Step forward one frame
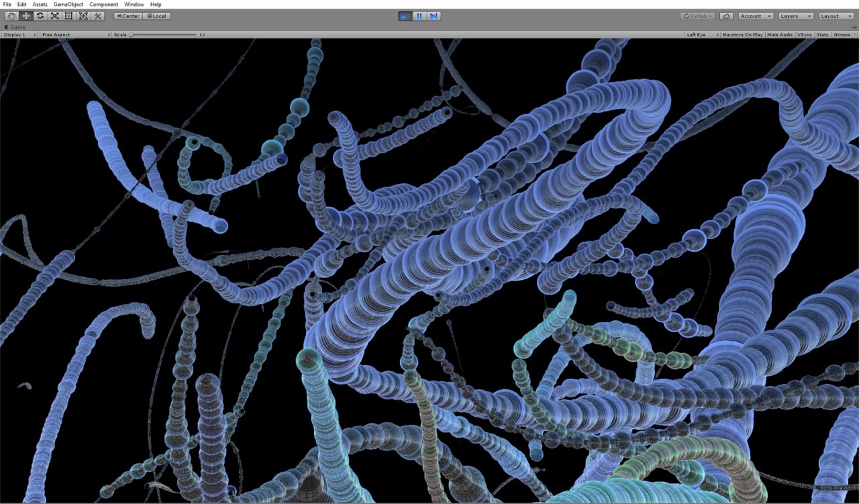 click(x=434, y=16)
